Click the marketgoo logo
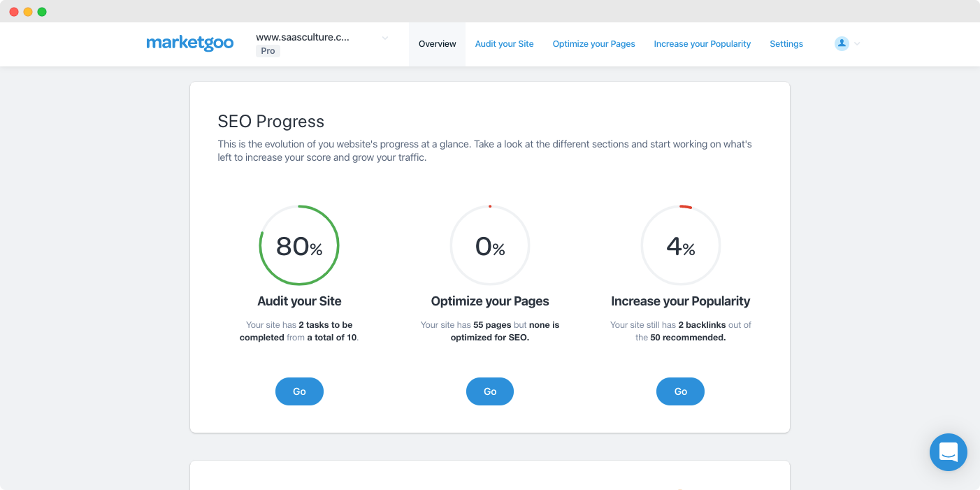Image resolution: width=980 pixels, height=490 pixels. click(189, 43)
